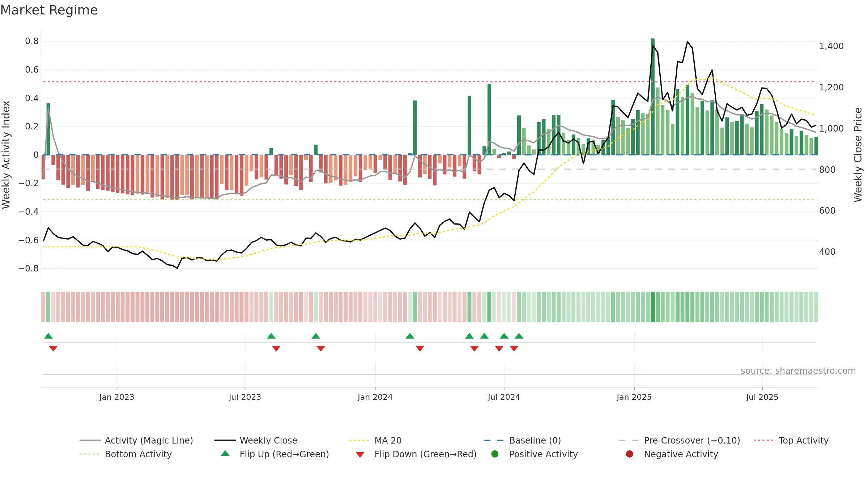Click the 1,400 price axis tick

click(831, 46)
